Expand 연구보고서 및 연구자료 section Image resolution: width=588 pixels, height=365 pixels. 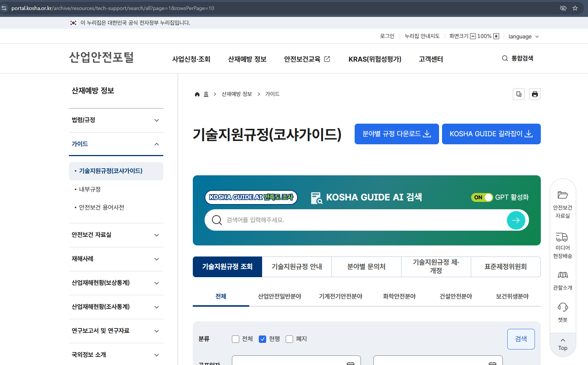(x=116, y=331)
